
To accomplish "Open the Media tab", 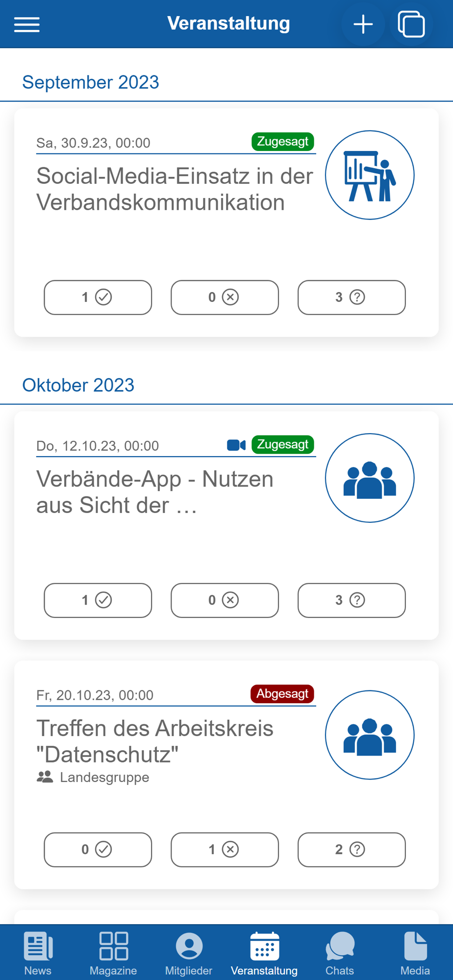I will (x=415, y=953).
